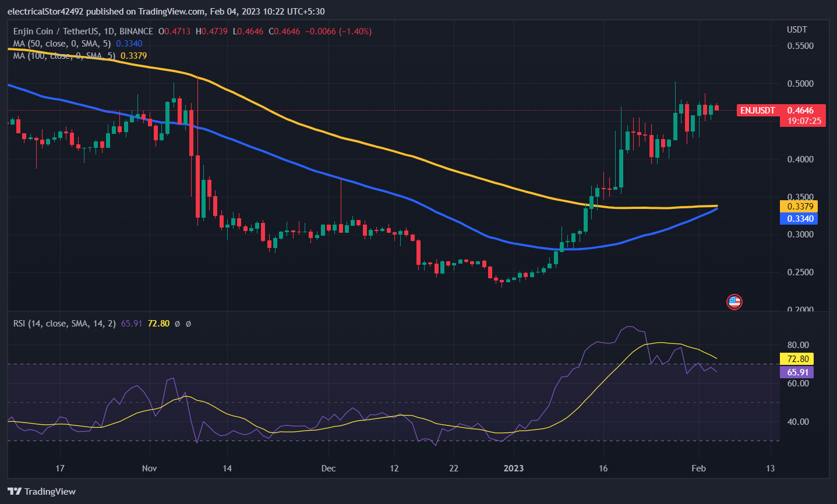Click the 14 date label on time axis
Viewport: 837px width, 504px height.
click(227, 468)
